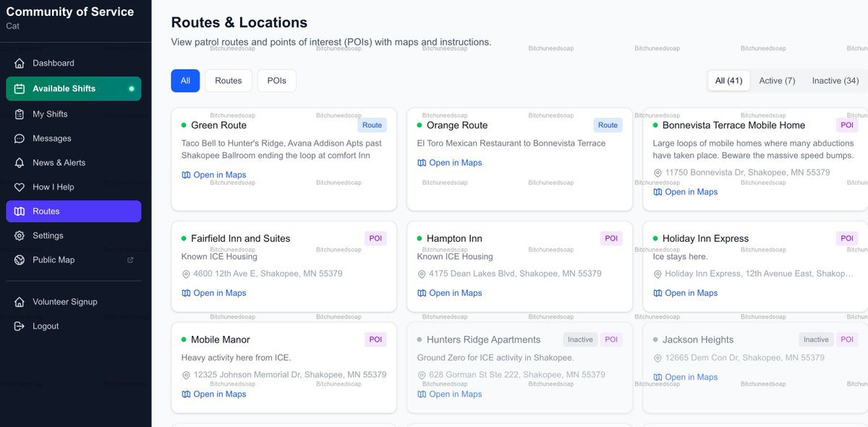Click the Routes & Locations heading
This screenshot has width=868, height=427.
[x=239, y=22]
